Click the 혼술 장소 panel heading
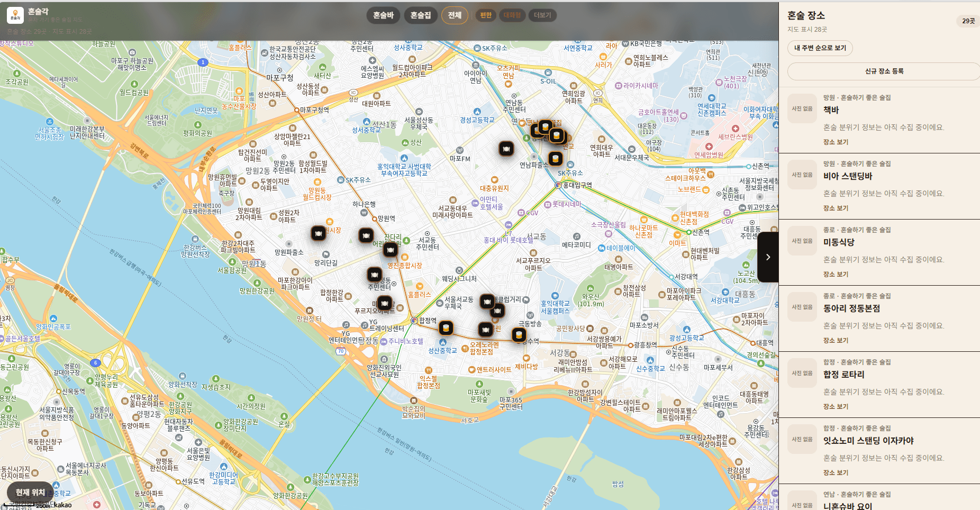The image size is (980, 510). tap(806, 16)
